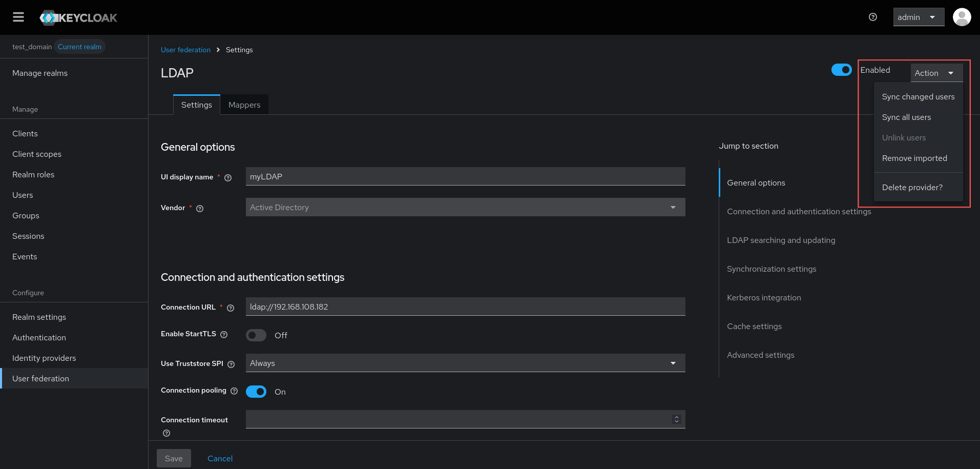
Task: Show help for Vendor field
Action: point(200,209)
